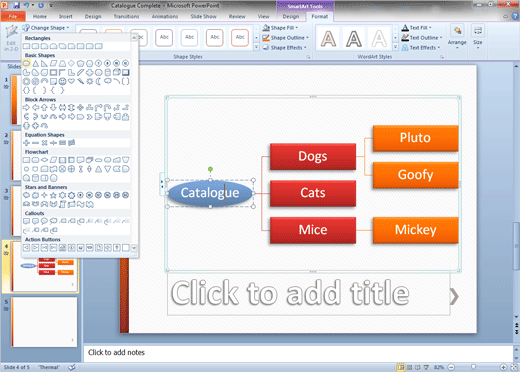Click the zoom slider handle

(x=473, y=367)
